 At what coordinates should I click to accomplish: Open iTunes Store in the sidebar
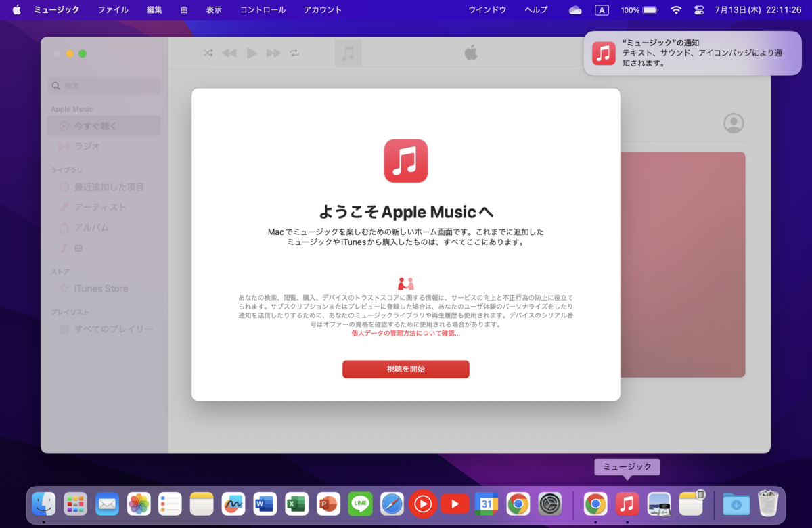pos(104,288)
